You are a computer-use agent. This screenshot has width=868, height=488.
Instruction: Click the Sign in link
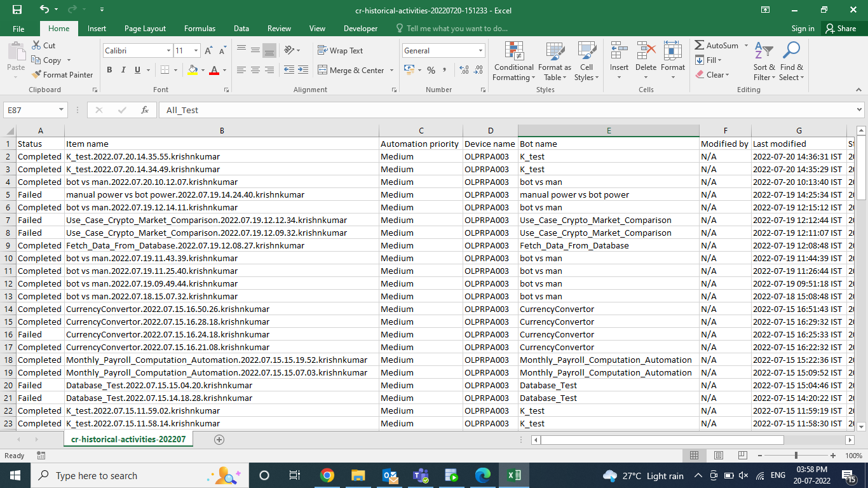pyautogui.click(x=803, y=29)
